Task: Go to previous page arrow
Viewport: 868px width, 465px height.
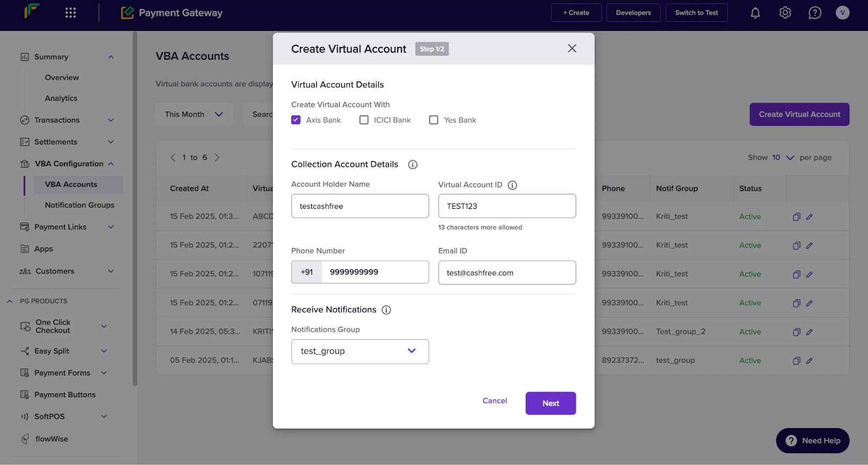Action: pos(173,157)
